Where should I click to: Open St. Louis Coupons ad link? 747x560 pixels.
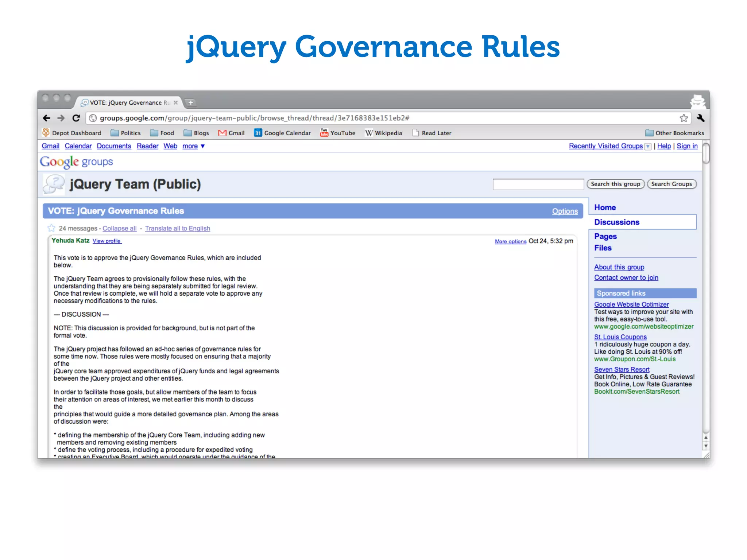point(620,337)
